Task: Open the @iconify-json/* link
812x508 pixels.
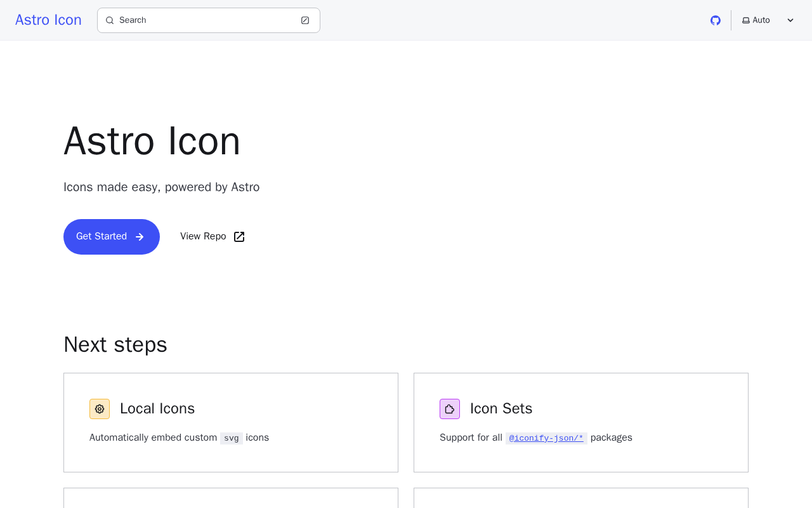Action: pos(546,438)
